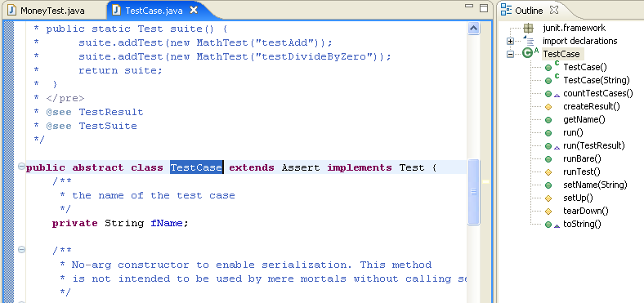Click the fName field in the code
This screenshot has height=303, width=644.
(x=166, y=223)
